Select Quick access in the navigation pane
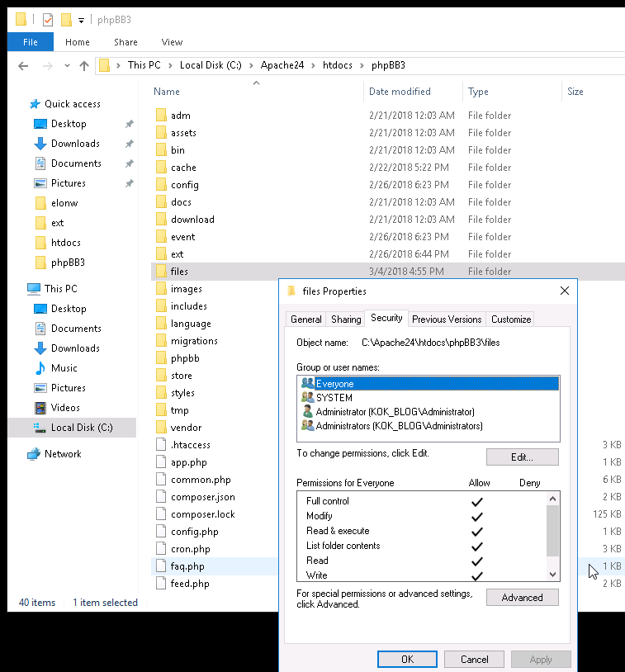625x672 pixels. pos(73,104)
